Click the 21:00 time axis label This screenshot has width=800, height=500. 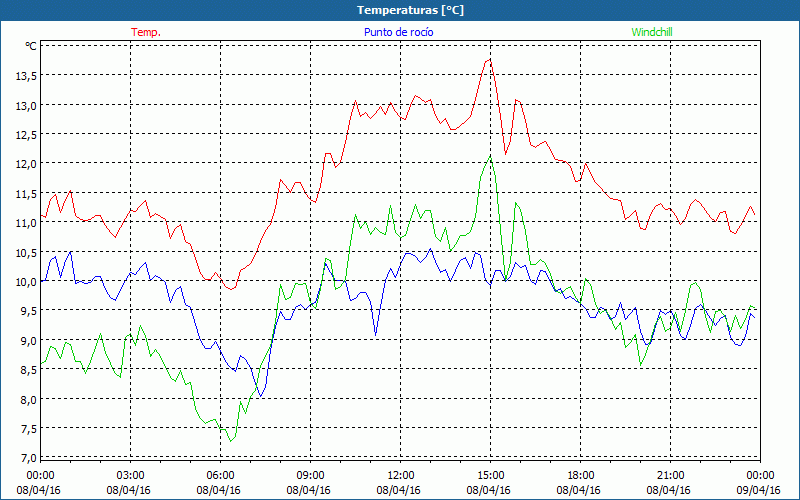(x=670, y=476)
